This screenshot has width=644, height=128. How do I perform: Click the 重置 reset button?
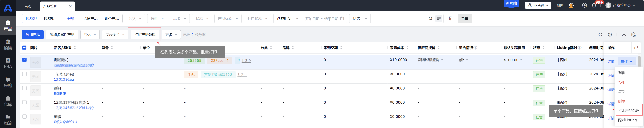coord(465,19)
